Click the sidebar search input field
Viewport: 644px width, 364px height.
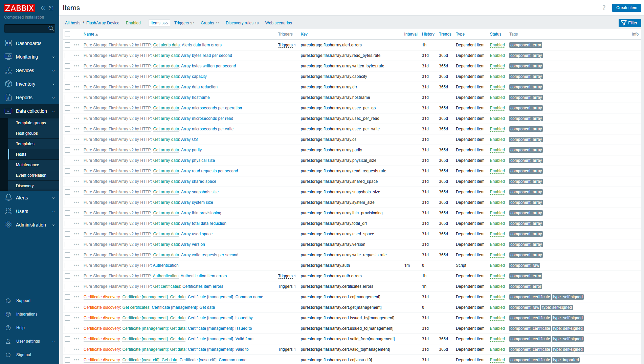pyautogui.click(x=26, y=28)
